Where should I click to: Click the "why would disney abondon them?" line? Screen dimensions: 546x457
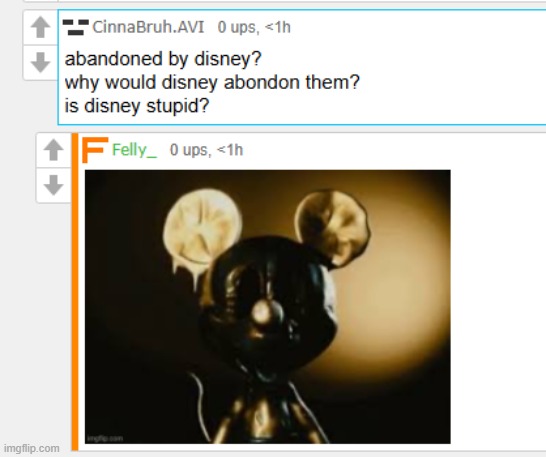coord(212,83)
